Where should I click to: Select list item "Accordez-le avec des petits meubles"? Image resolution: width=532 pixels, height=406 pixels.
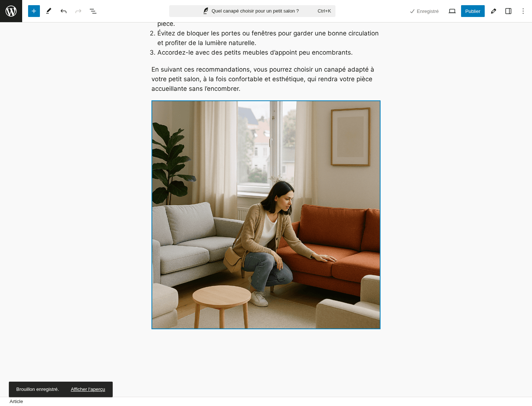pyautogui.click(x=255, y=52)
